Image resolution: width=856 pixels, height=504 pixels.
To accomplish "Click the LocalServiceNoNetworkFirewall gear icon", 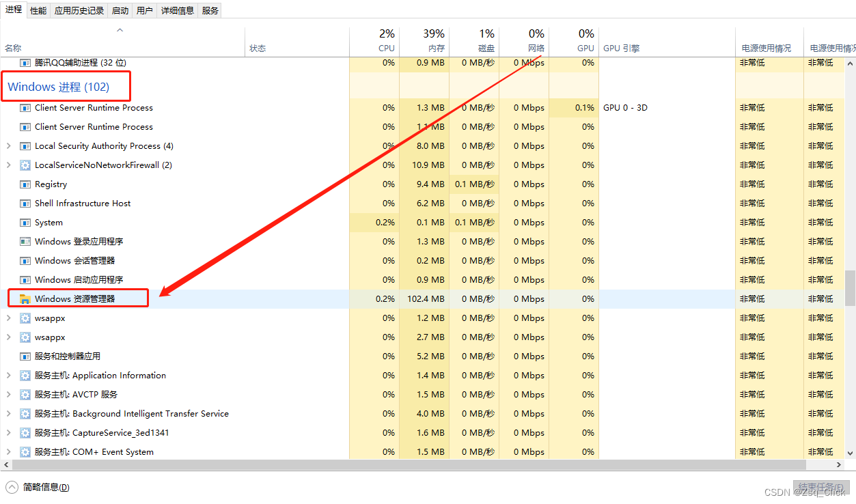I will click(x=25, y=165).
